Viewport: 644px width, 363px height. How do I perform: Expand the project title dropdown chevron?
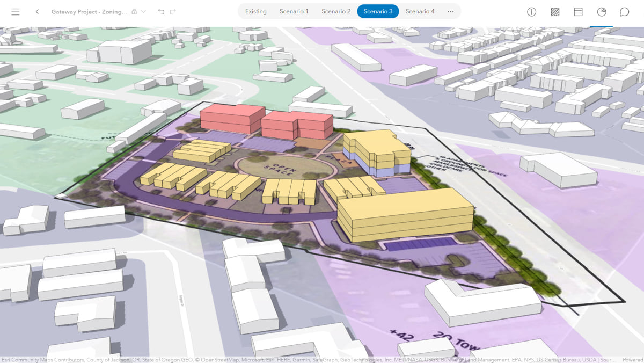point(143,11)
